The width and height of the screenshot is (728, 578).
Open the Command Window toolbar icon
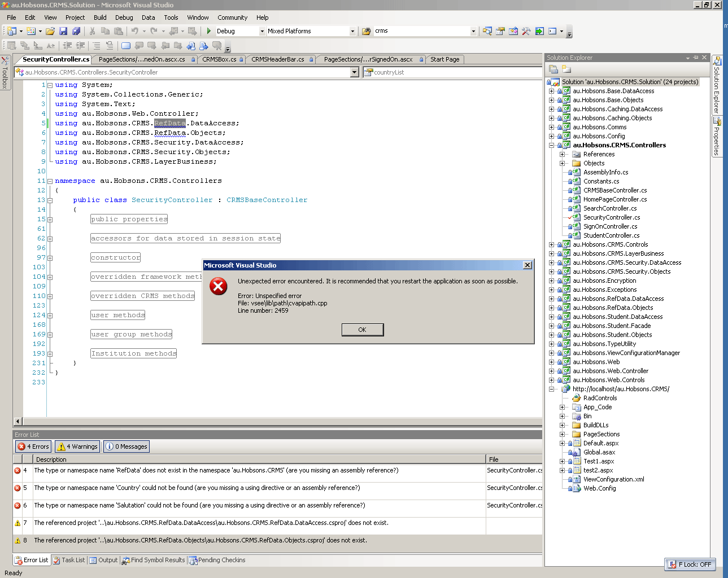pos(552,31)
